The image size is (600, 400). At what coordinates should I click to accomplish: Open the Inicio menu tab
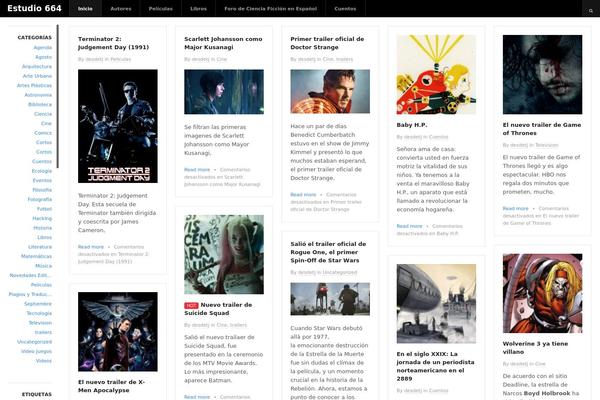click(85, 8)
